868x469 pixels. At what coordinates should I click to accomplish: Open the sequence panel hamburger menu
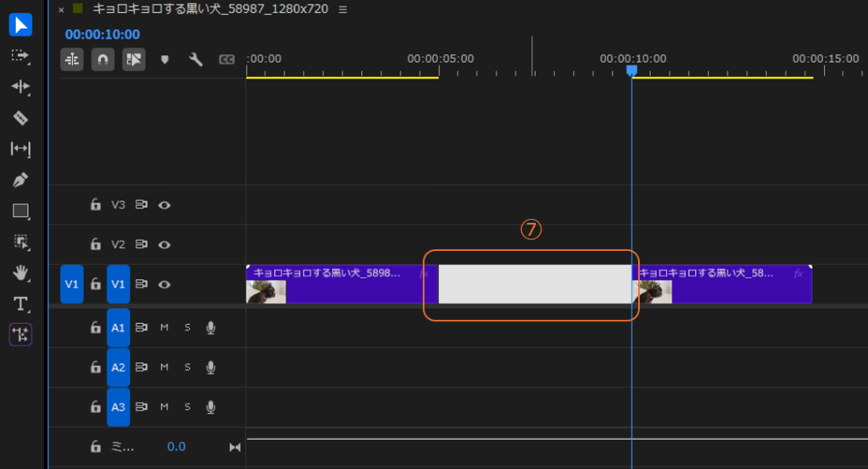(342, 9)
